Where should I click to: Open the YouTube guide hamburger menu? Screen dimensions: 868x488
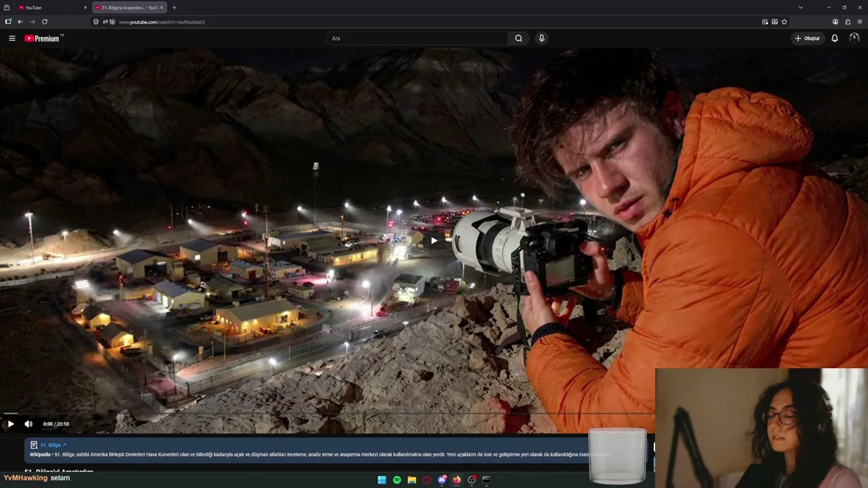[12, 39]
